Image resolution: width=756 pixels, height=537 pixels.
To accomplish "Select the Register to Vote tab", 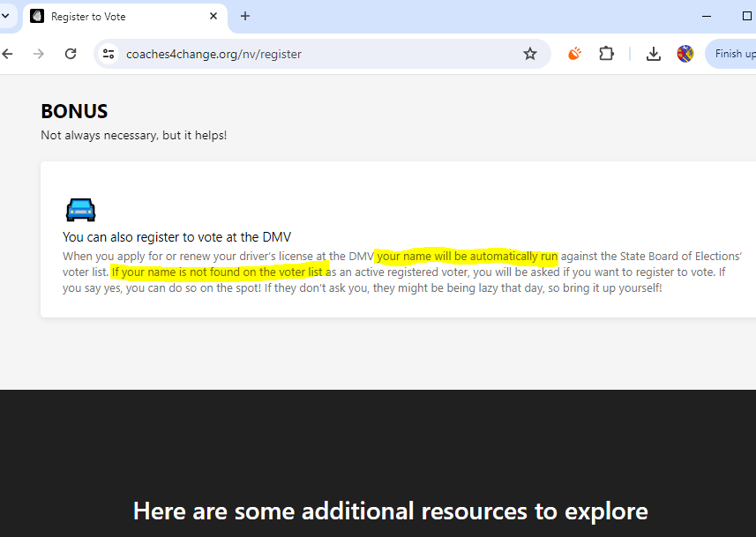I will [x=125, y=17].
